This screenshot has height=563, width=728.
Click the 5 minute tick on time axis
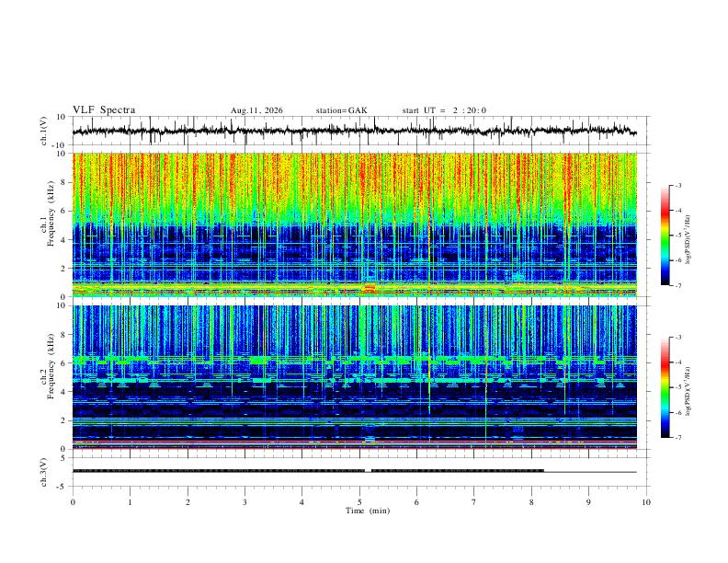[359, 502]
